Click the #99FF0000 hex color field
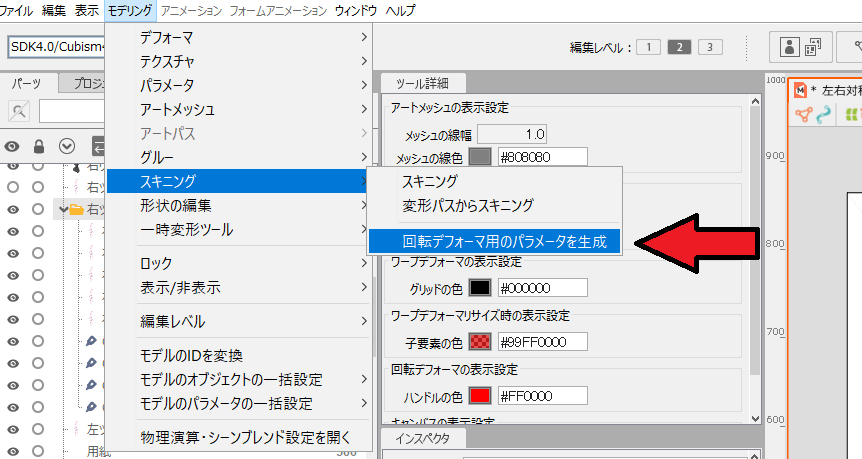862x459 pixels. [543, 342]
